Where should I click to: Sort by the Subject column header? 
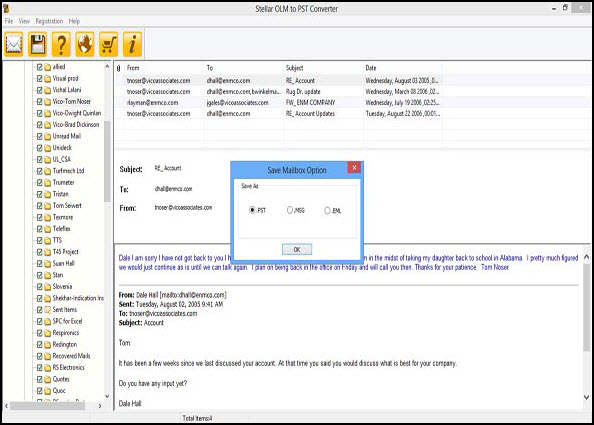point(294,68)
